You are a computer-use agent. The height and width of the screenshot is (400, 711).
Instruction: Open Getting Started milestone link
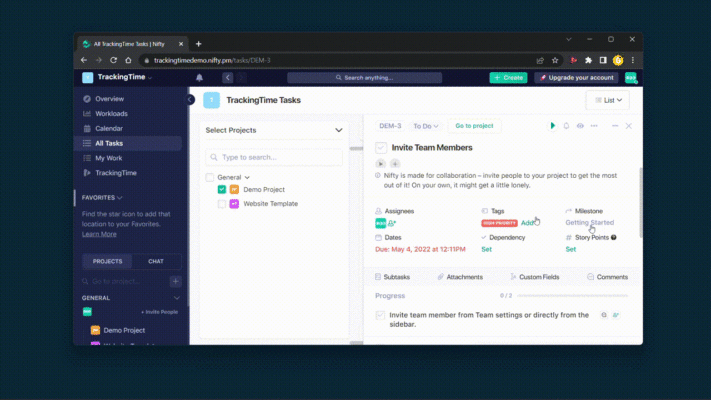tap(589, 223)
